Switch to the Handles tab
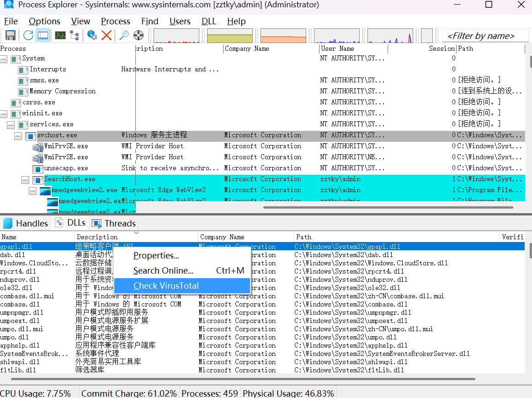 coord(26,223)
